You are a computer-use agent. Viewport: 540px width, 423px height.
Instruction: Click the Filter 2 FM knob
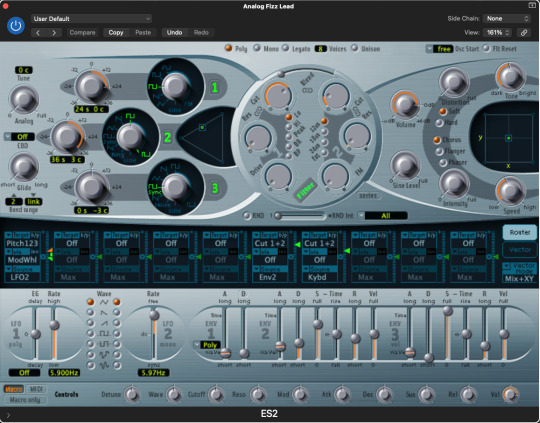[x=335, y=176]
